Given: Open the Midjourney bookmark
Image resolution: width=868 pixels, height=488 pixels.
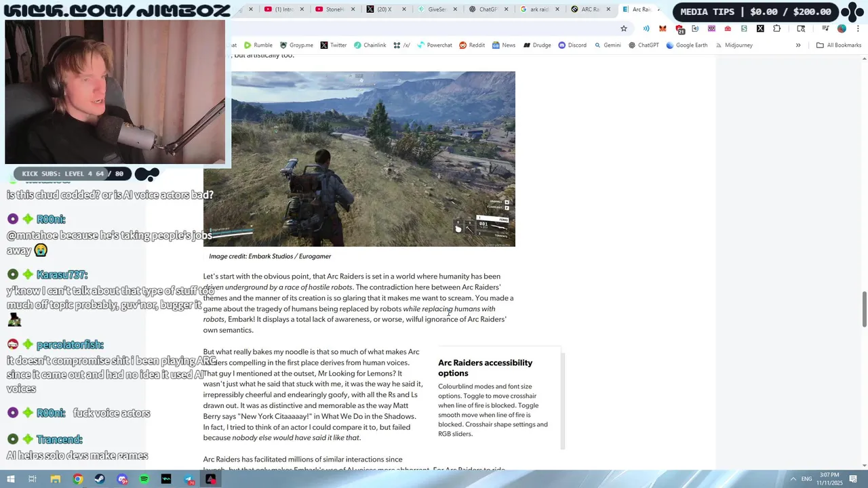Looking at the screenshot, I should click(733, 45).
